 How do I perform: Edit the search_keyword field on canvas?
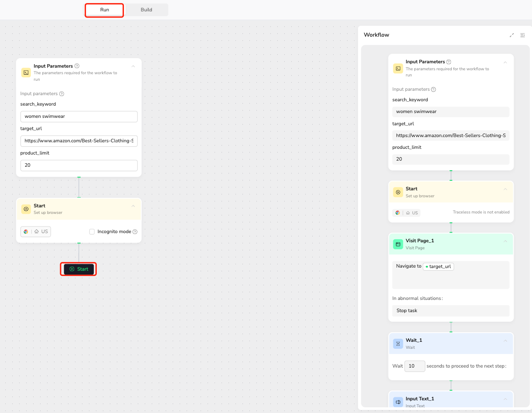79,117
